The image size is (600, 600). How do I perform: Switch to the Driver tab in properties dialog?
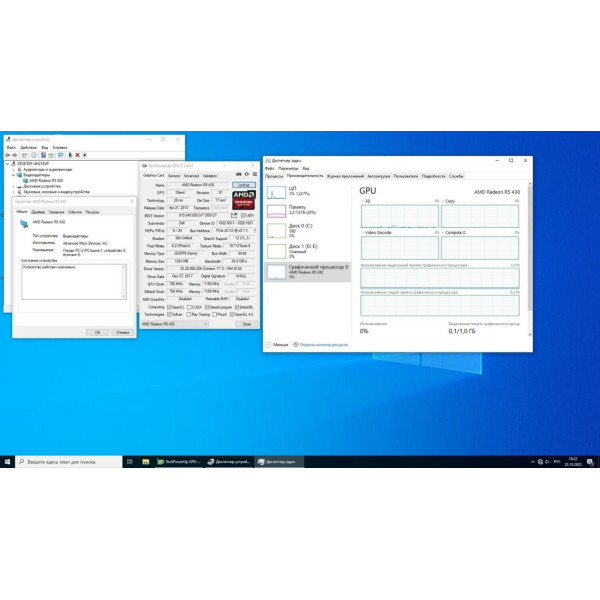[x=38, y=212]
